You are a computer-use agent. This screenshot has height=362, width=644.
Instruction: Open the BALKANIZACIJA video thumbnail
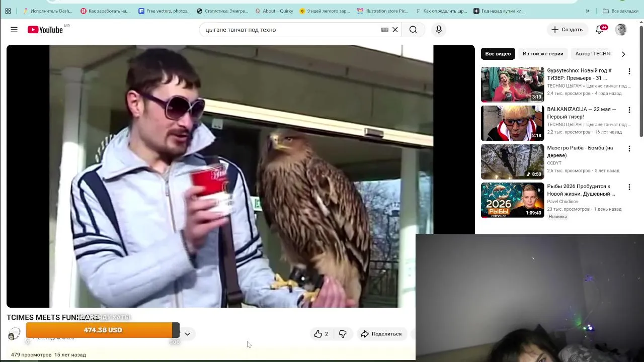(x=512, y=123)
